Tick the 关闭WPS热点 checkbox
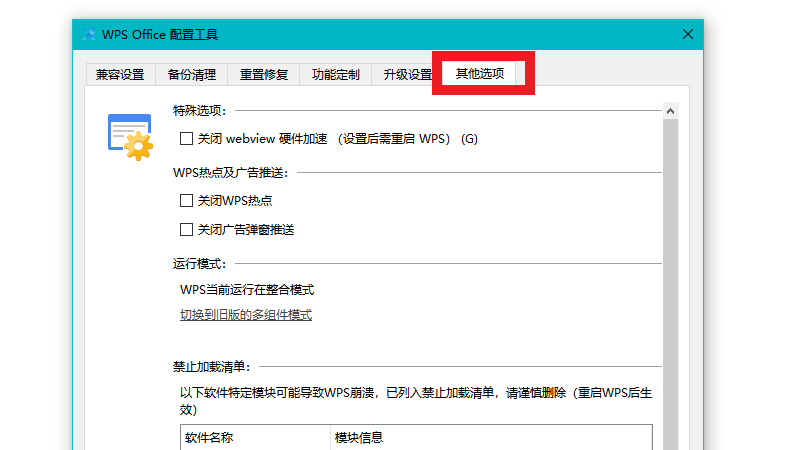 (x=186, y=201)
